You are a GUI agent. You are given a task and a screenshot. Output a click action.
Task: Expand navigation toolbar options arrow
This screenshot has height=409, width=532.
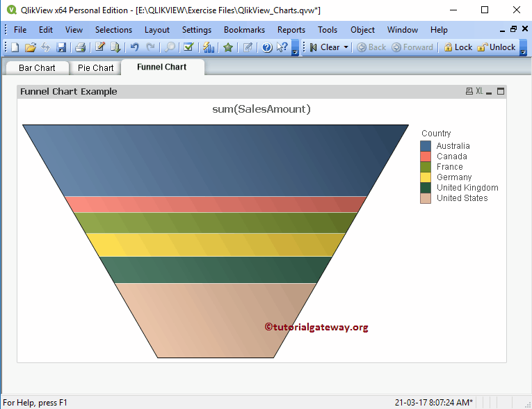[523, 47]
